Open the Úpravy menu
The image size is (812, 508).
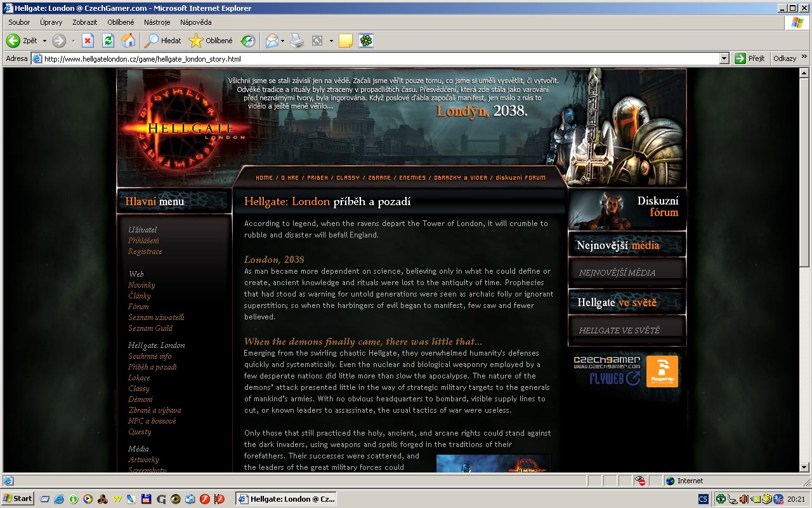click(51, 22)
